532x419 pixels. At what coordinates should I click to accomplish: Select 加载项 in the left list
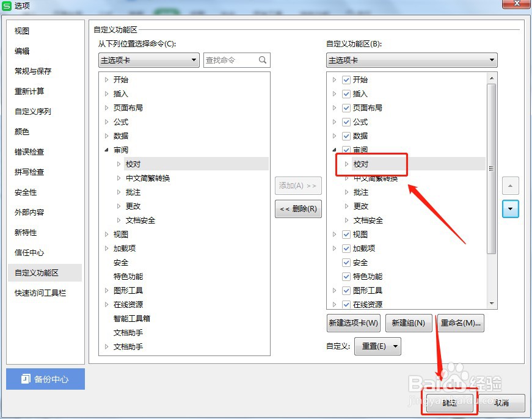(125, 249)
